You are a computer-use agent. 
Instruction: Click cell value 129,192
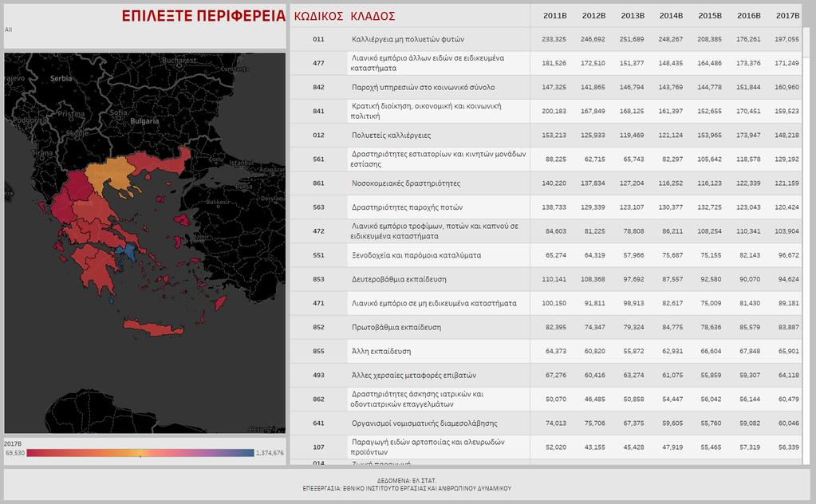(786, 159)
